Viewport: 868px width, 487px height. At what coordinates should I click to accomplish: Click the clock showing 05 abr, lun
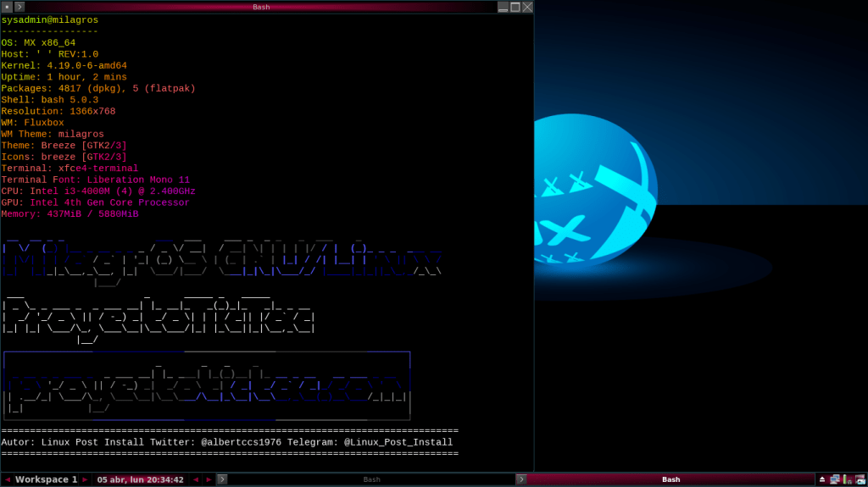click(140, 479)
